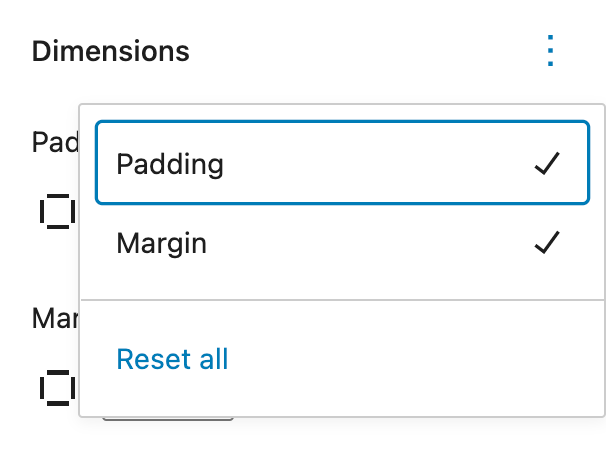Reset all dimension settings
606x450 pixels.
click(x=172, y=359)
